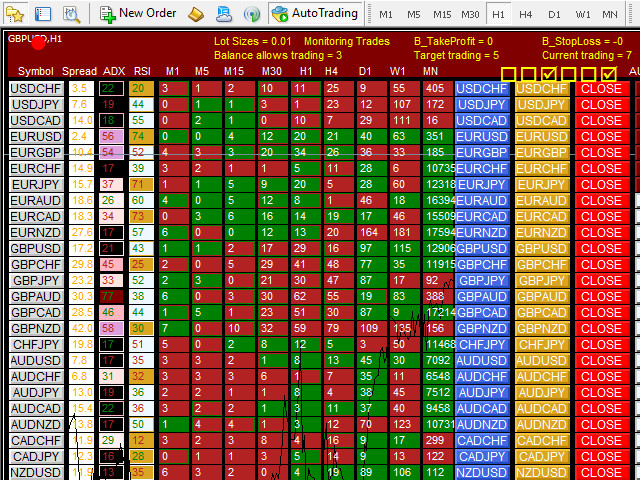Tick the second yellow checkbox in header
This screenshot has width=640, height=480.
coord(528,74)
